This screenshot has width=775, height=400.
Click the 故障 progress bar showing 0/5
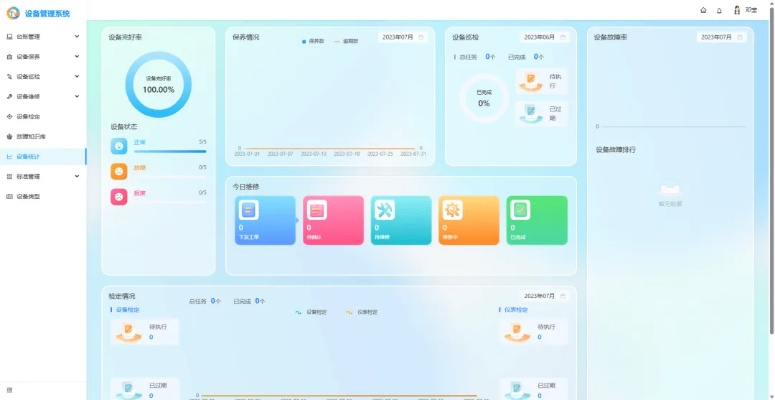[170, 177]
